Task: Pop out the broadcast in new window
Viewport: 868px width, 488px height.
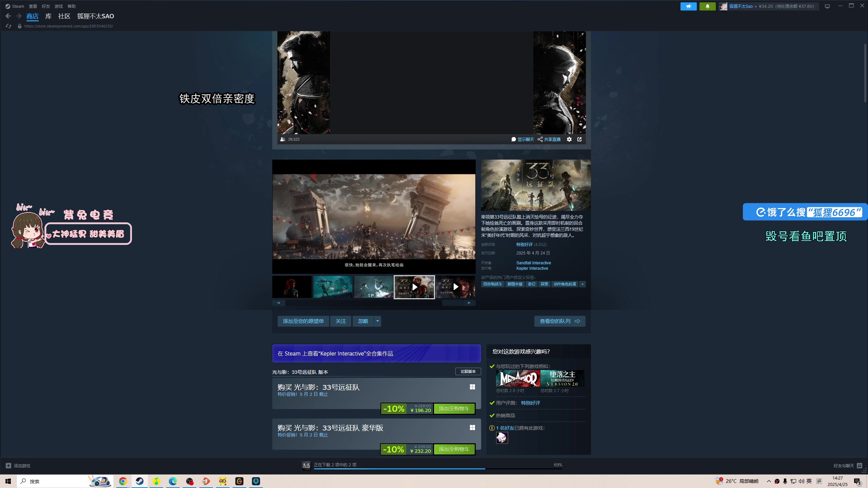Action: [579, 139]
